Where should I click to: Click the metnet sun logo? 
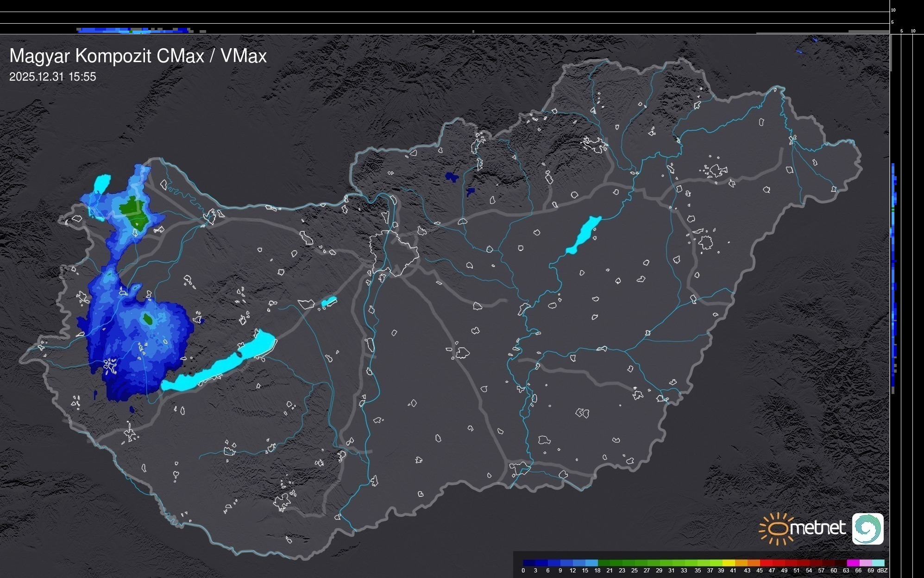[777, 528]
